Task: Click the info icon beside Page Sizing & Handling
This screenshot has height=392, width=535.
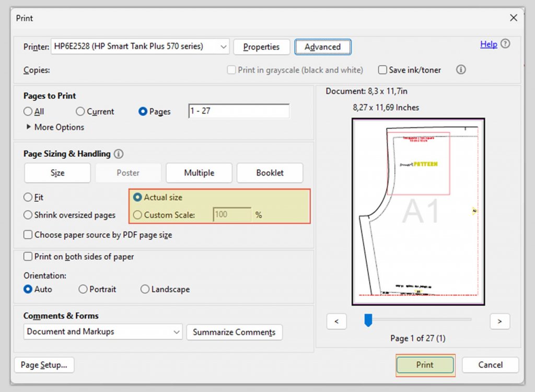Action: pyautogui.click(x=119, y=154)
